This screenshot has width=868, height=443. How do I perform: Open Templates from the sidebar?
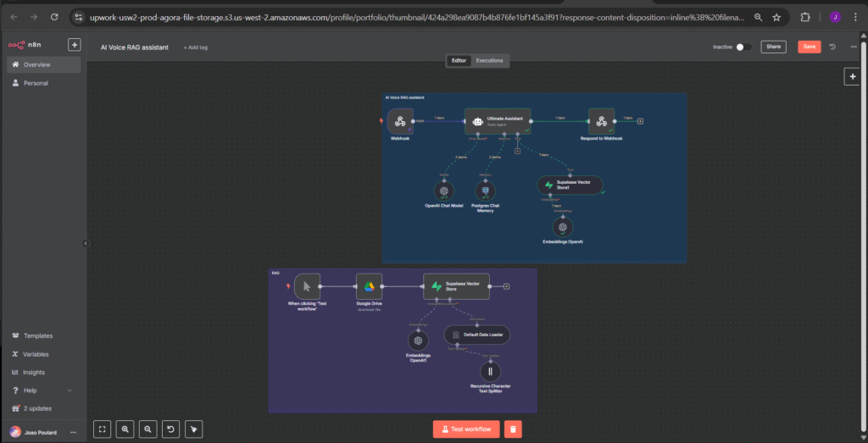tap(37, 336)
